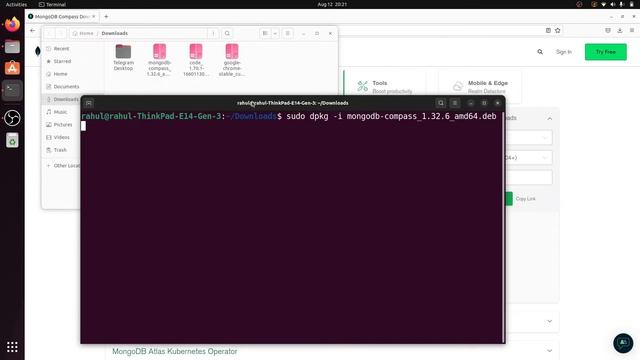This screenshot has height=360, width=640.
Task: Open the clock and calendar in the top bar
Action: click(x=332, y=4)
